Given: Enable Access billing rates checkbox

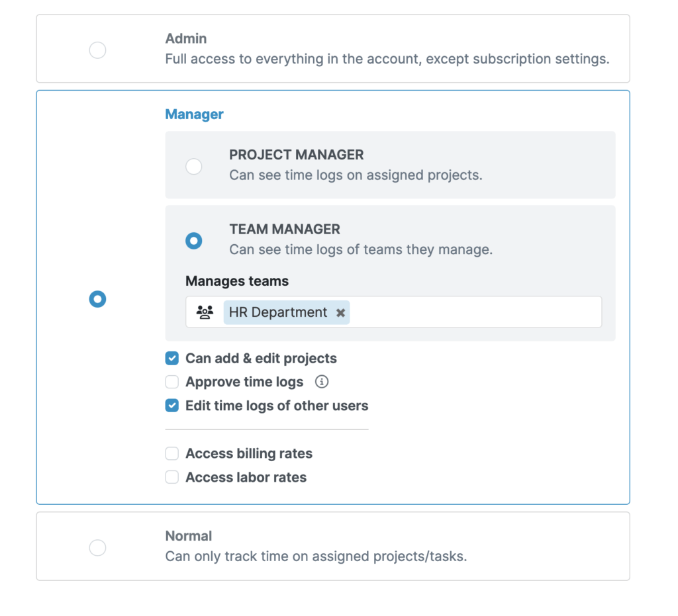Looking at the screenshot, I should click(172, 453).
